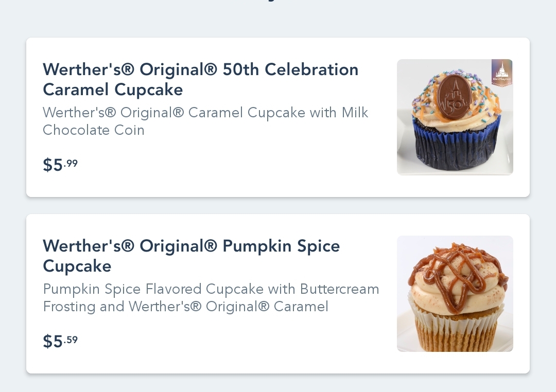Click the ".59" cents superscript
The width and height of the screenshot is (556, 392).
coord(72,339)
